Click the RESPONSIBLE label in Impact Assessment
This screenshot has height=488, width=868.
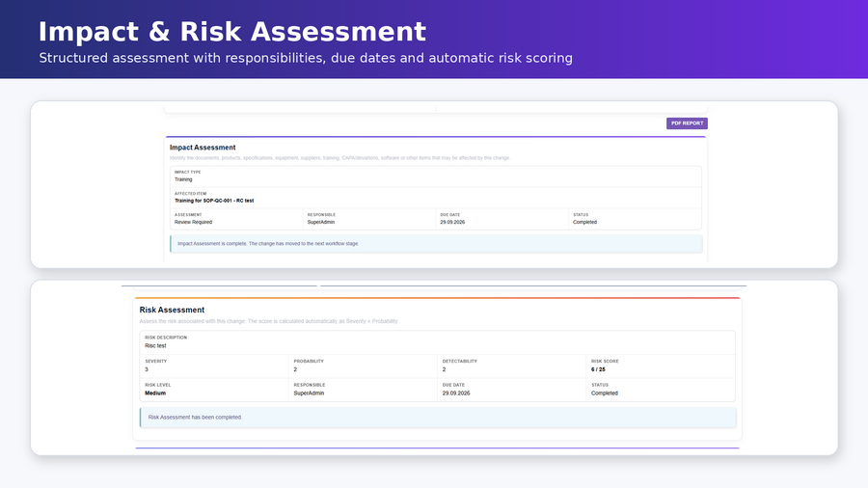[x=321, y=215]
